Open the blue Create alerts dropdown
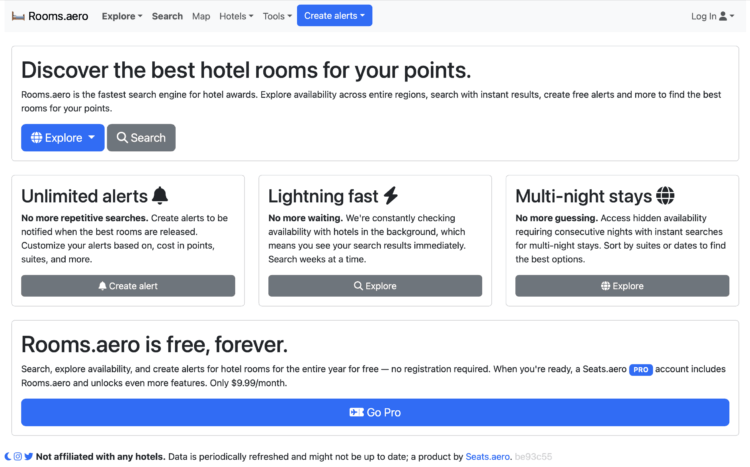750x467 pixels. (x=335, y=16)
